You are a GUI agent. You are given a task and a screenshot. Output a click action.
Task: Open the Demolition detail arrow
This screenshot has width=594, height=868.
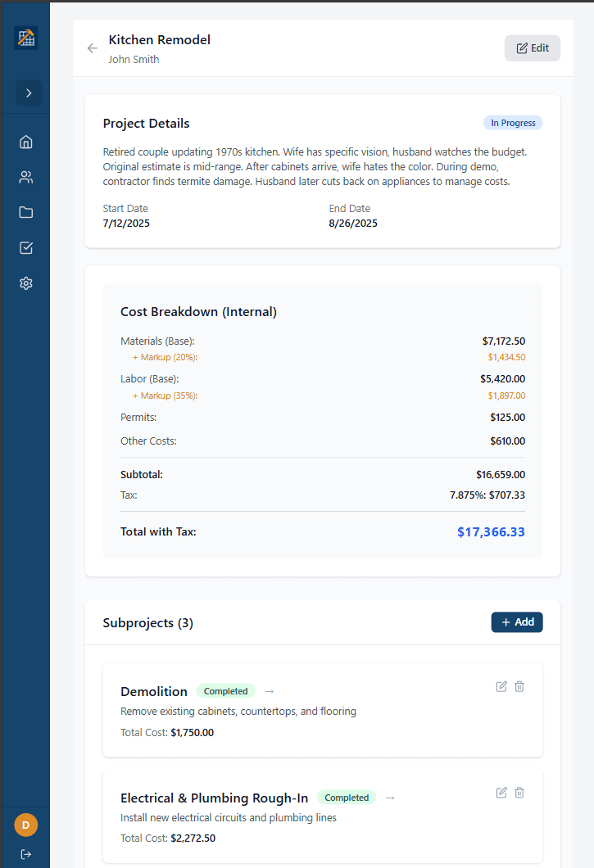coord(269,690)
